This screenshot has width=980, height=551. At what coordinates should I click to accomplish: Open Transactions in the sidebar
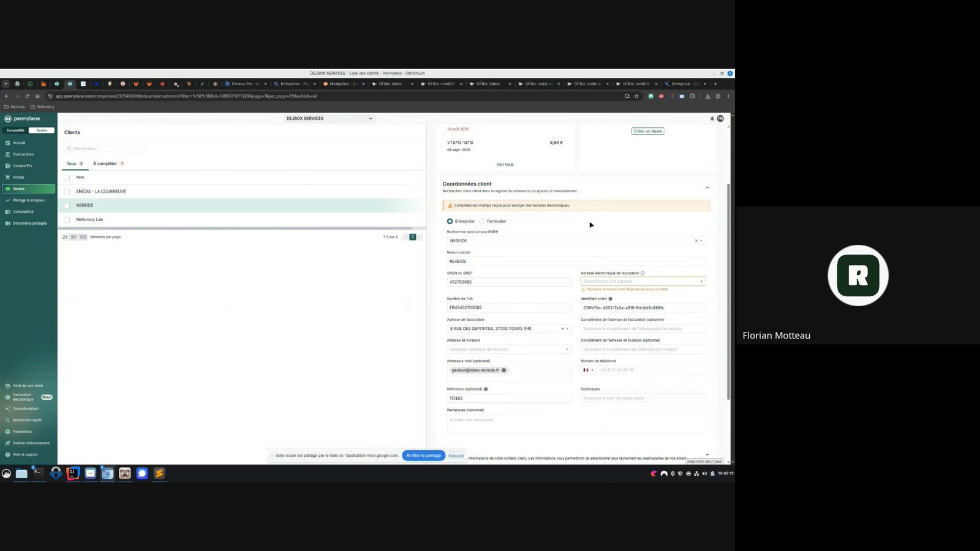(x=23, y=154)
